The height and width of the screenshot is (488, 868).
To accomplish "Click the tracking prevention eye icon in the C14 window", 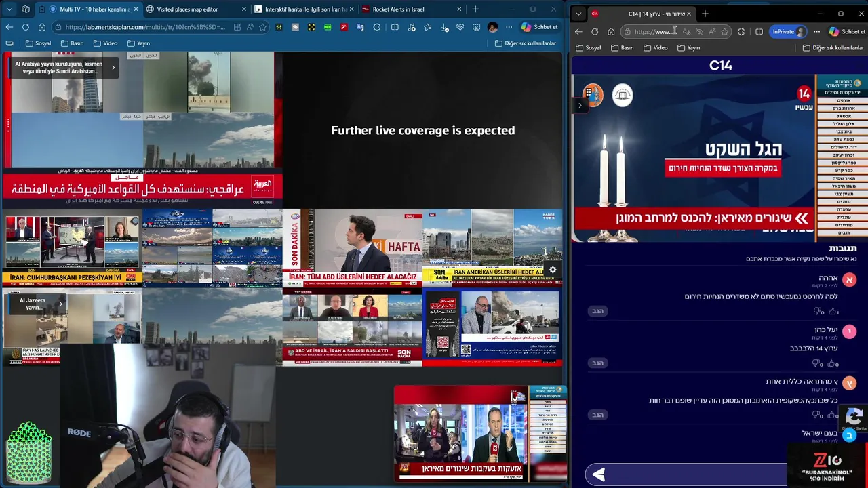I will pos(699,31).
